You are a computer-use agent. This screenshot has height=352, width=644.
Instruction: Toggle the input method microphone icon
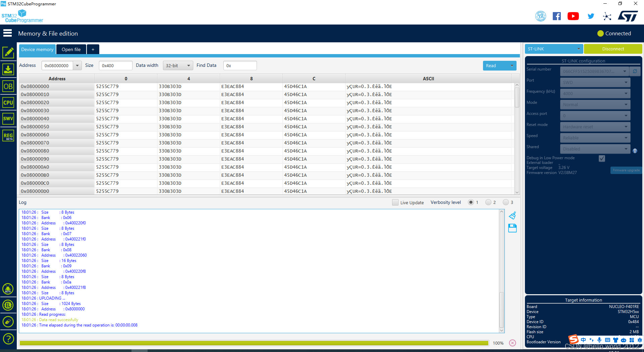point(599,340)
